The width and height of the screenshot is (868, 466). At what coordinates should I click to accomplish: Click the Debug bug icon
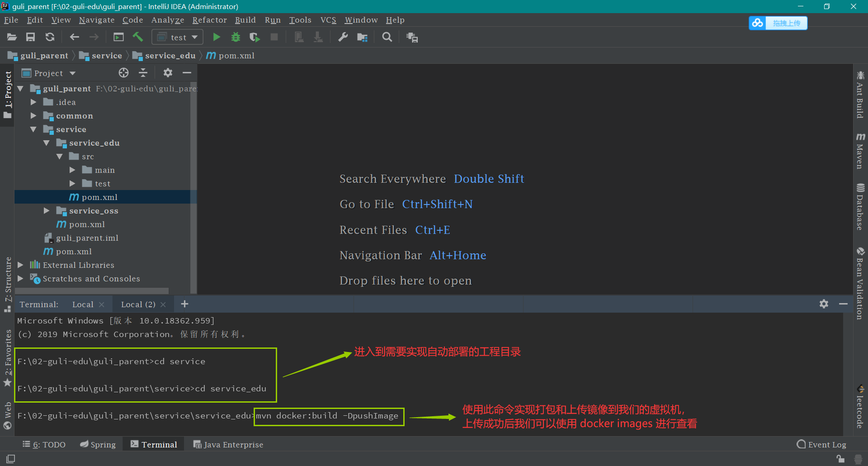[236, 37]
